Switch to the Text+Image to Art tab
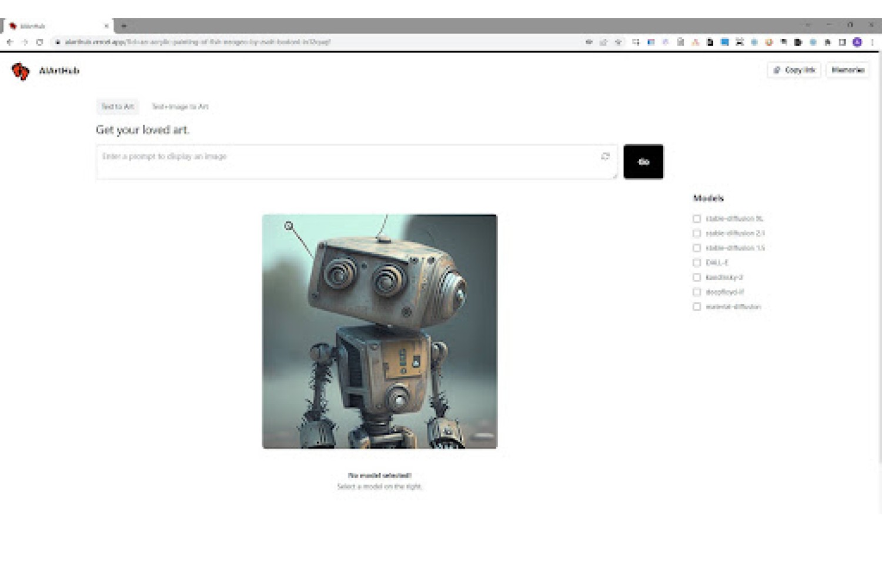Screen dimensions: 882x588 pyautogui.click(x=180, y=106)
